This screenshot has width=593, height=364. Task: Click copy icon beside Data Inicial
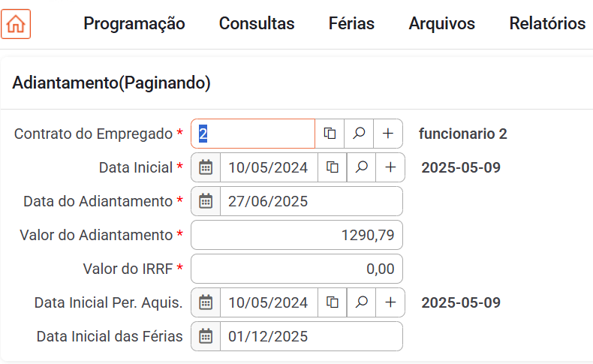pos(333,167)
